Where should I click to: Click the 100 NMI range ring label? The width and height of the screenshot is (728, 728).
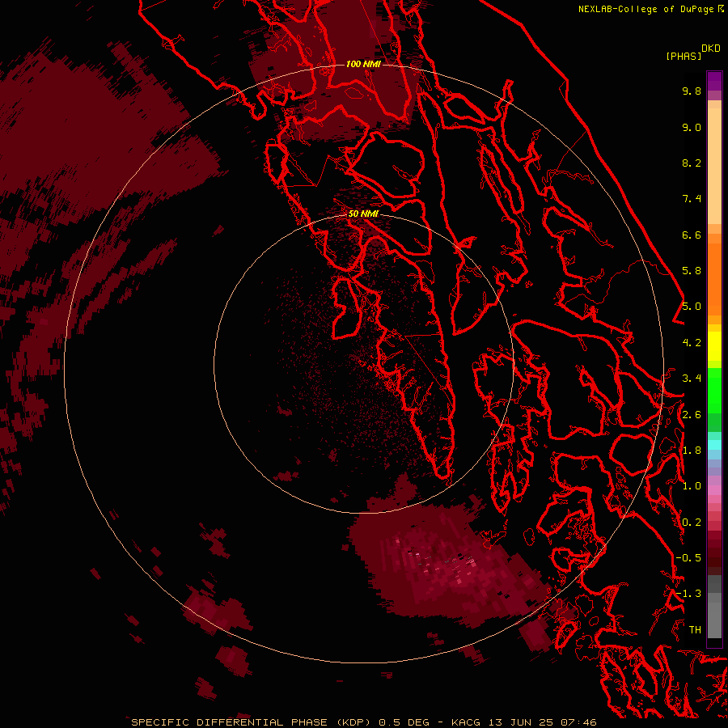tap(363, 64)
